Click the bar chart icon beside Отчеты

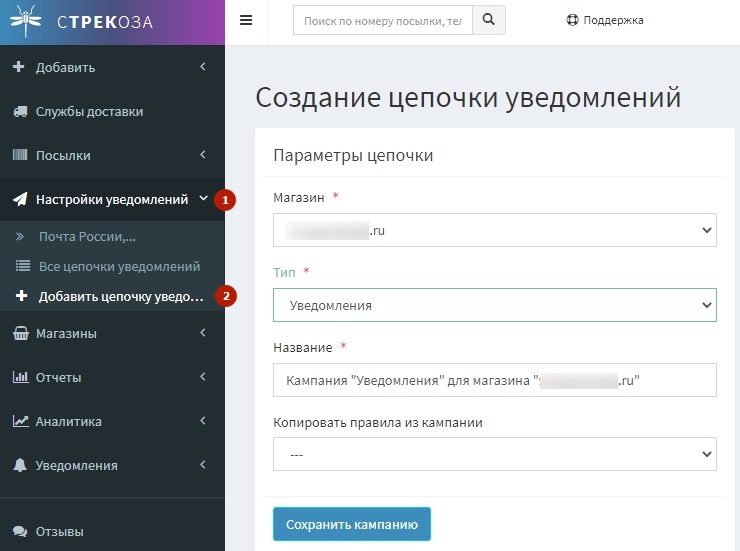click(x=19, y=378)
